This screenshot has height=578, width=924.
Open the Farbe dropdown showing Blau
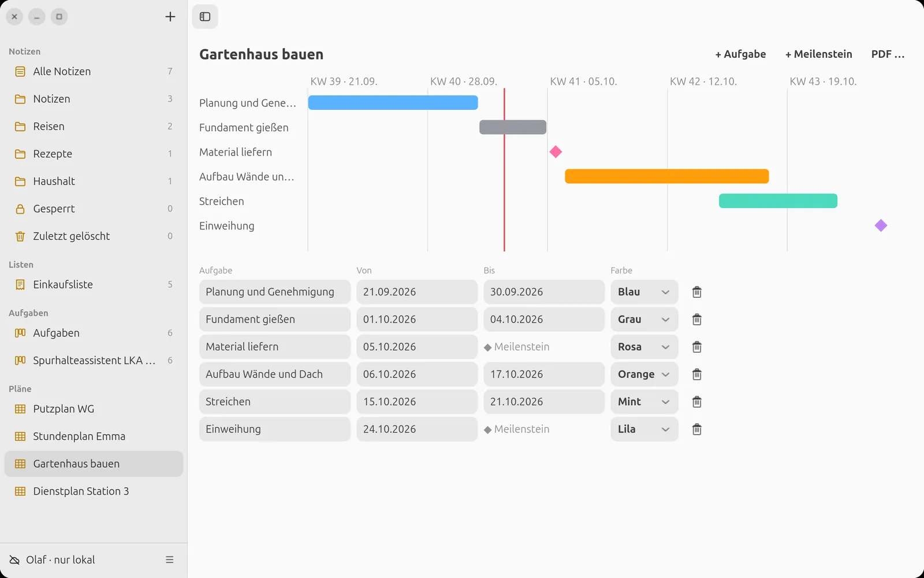tap(644, 292)
